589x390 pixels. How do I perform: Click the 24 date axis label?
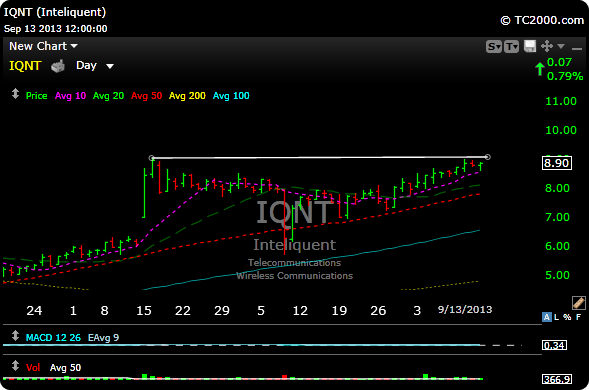click(34, 311)
